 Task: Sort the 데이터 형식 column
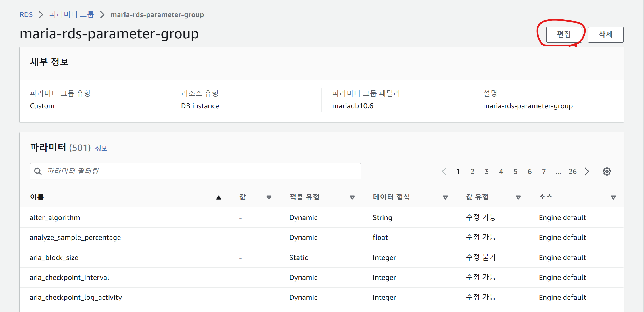click(445, 197)
